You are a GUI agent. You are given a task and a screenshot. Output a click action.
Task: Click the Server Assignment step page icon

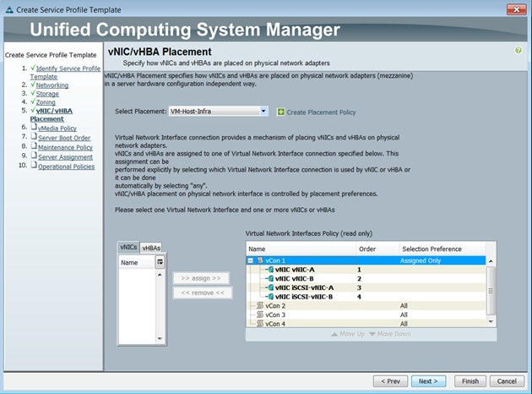[x=34, y=156]
